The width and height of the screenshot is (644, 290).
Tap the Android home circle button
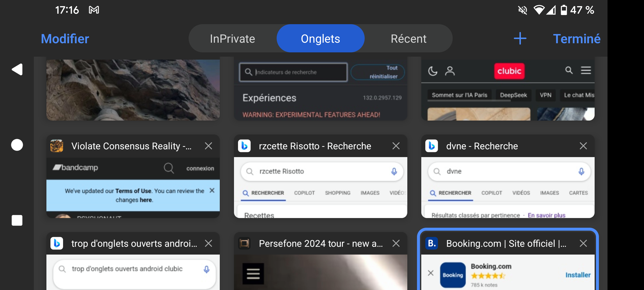point(17,145)
